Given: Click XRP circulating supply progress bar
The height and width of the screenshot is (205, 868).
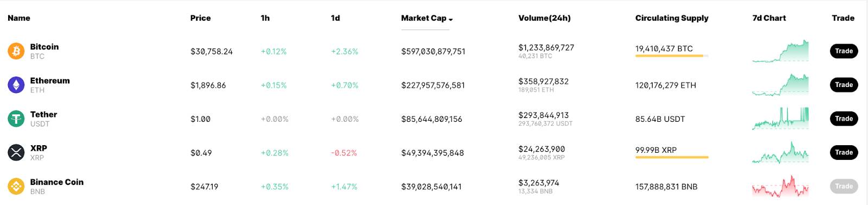Looking at the screenshot, I should click(x=672, y=157).
